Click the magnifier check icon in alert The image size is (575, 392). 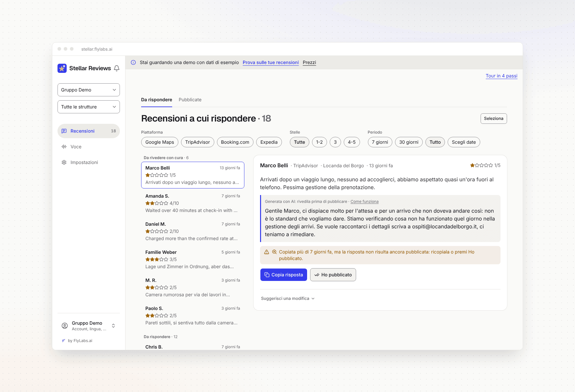[274, 252]
